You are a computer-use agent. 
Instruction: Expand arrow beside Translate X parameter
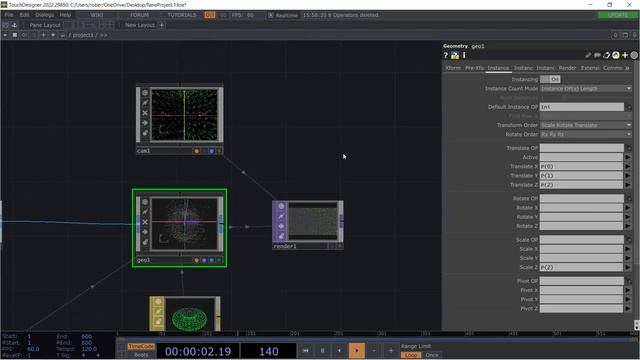(x=628, y=167)
